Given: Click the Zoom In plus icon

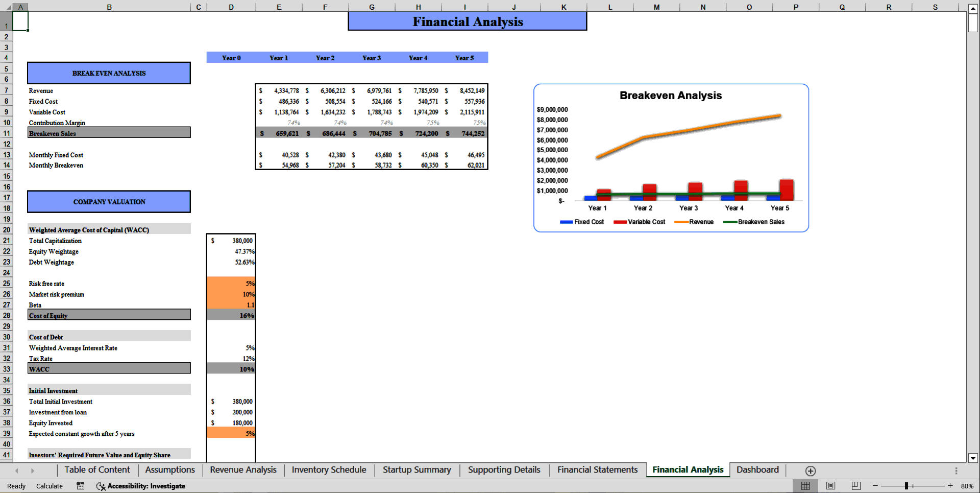Looking at the screenshot, I should (950, 486).
